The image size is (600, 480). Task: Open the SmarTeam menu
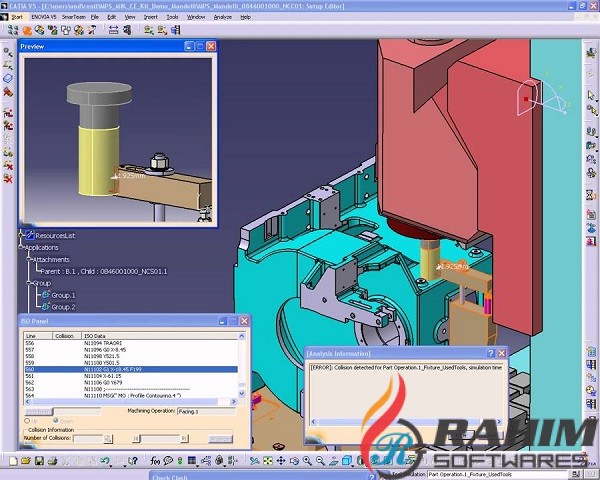click(x=73, y=17)
